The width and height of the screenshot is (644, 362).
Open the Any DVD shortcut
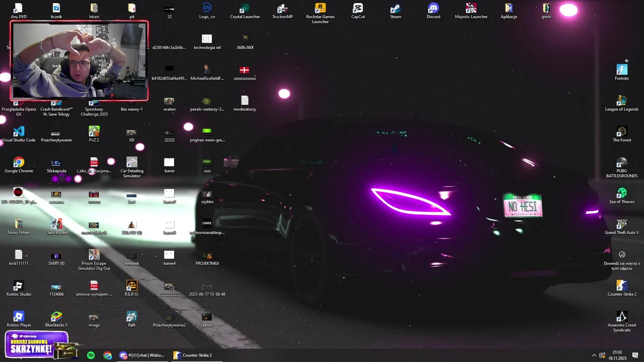(19, 11)
